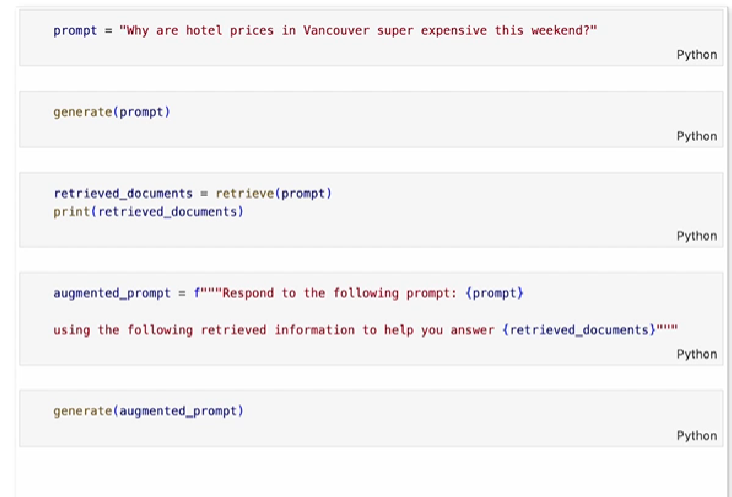Click the Python language label of the augmented_prompt cell
Image resolution: width=732 pixels, height=497 pixels.
pos(696,354)
